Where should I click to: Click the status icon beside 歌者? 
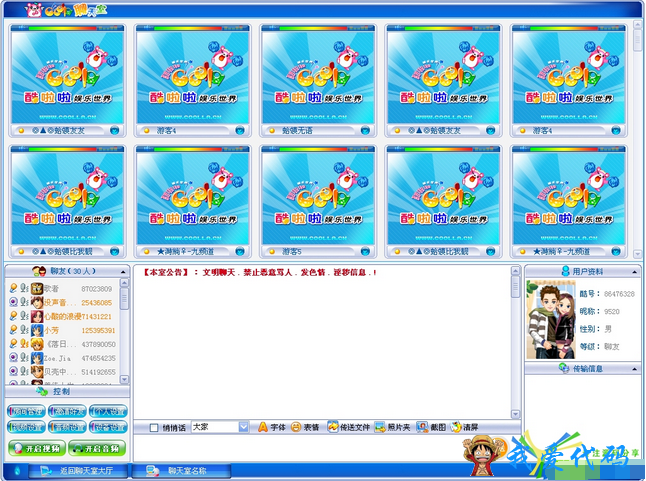[x=13, y=288]
